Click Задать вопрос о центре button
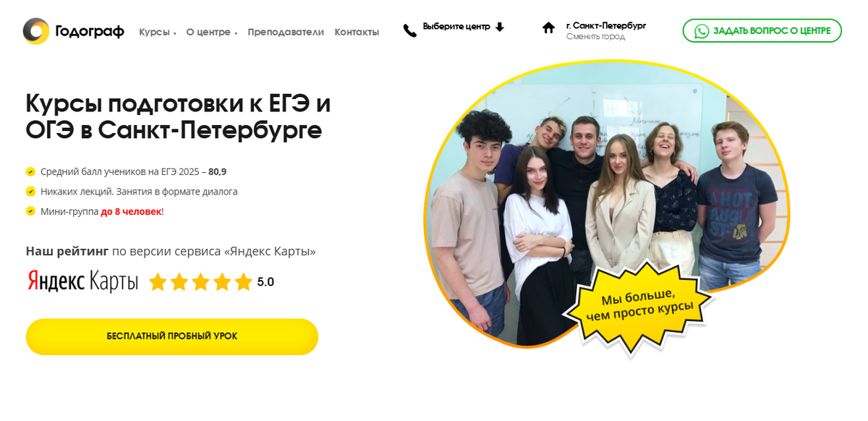 click(x=762, y=31)
